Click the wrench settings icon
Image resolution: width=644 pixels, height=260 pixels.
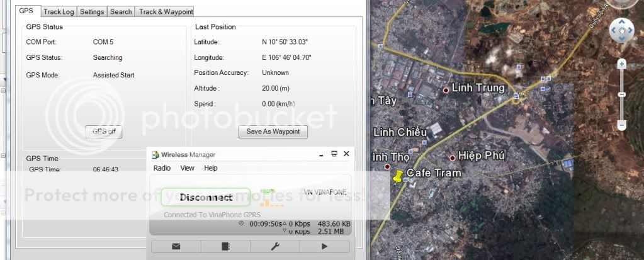coord(275,246)
